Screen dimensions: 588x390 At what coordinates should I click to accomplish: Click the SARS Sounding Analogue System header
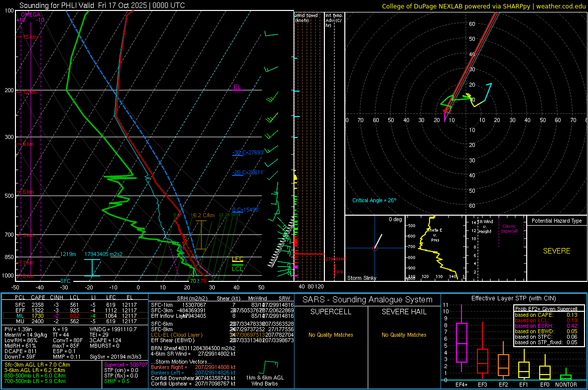(x=368, y=300)
